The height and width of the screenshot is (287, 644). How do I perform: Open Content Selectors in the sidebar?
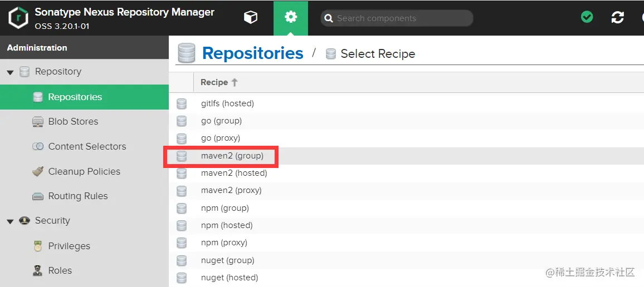(87, 146)
